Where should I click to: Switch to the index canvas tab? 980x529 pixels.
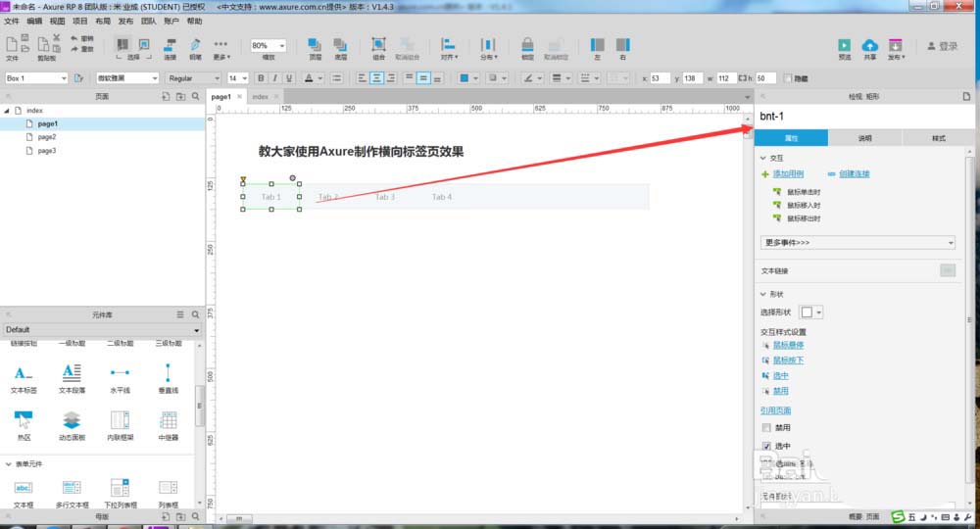261,97
